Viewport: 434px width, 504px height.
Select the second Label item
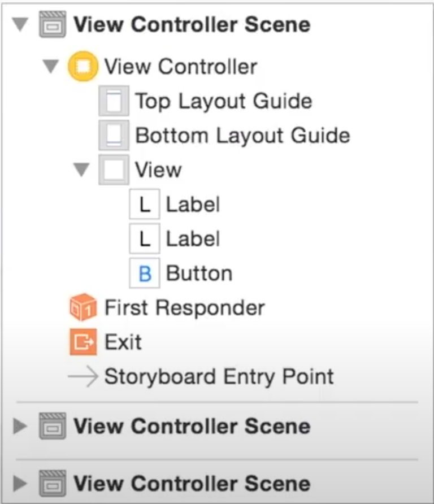tap(192, 239)
